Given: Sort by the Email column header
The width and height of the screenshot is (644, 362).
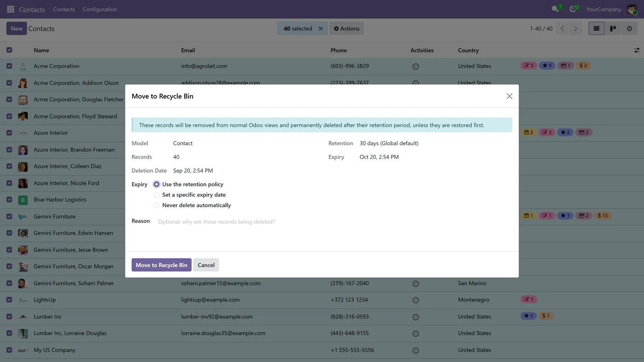Looking at the screenshot, I should click(188, 50).
